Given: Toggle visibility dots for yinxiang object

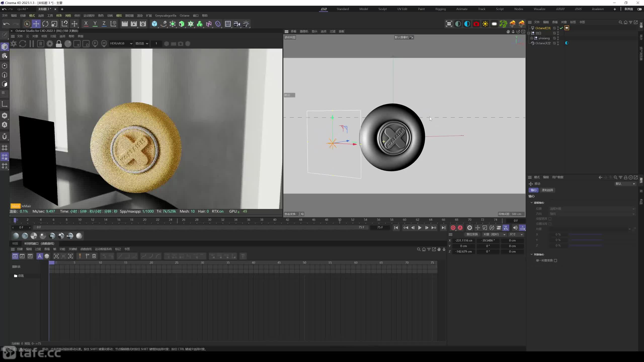Looking at the screenshot, I should tap(558, 38).
